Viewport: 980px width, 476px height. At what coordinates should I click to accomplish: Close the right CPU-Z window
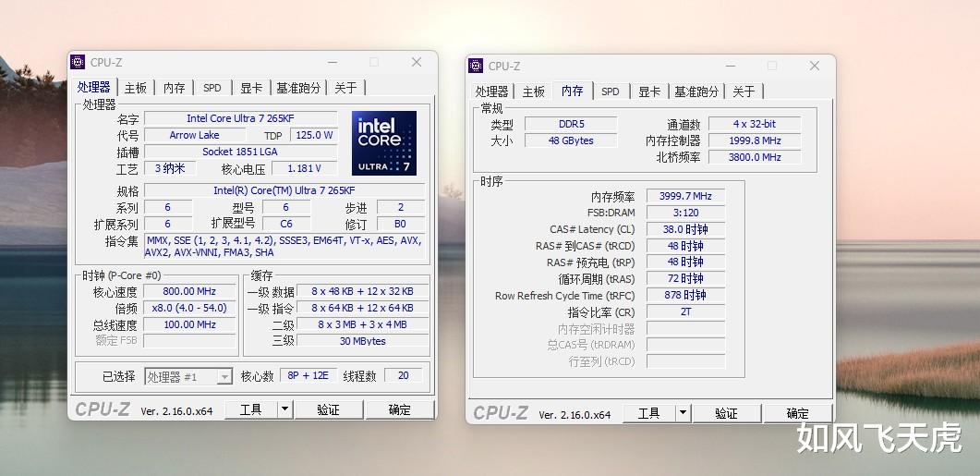(815, 66)
